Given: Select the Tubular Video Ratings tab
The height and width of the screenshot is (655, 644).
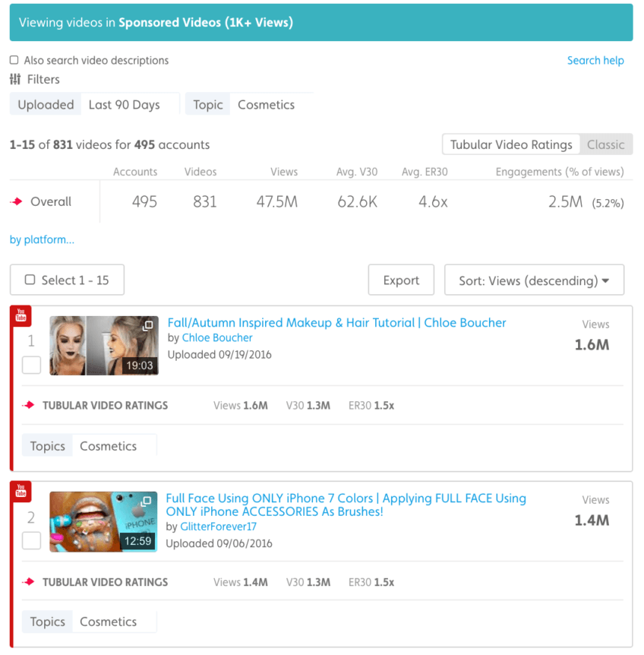Looking at the screenshot, I should click(x=511, y=144).
